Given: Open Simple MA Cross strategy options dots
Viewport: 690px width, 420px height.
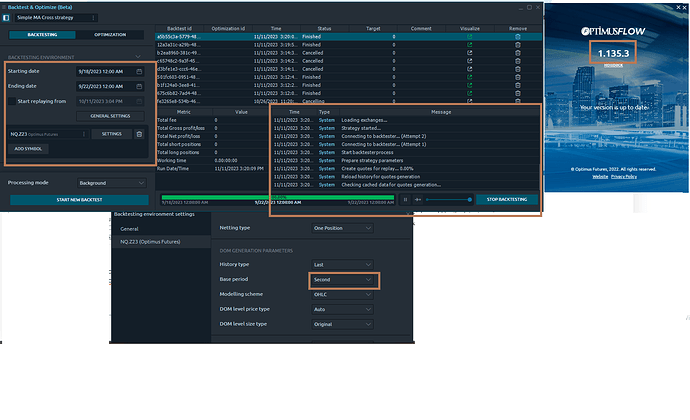Looking at the screenshot, I should click(93, 18).
